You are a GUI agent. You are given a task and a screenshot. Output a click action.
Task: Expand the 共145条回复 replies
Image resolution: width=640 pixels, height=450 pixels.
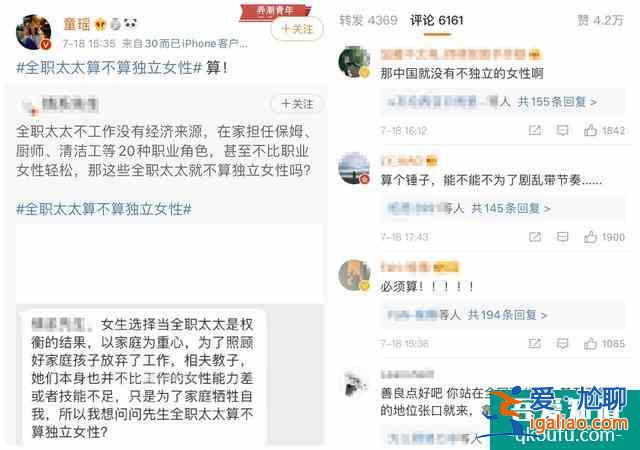tap(511, 208)
